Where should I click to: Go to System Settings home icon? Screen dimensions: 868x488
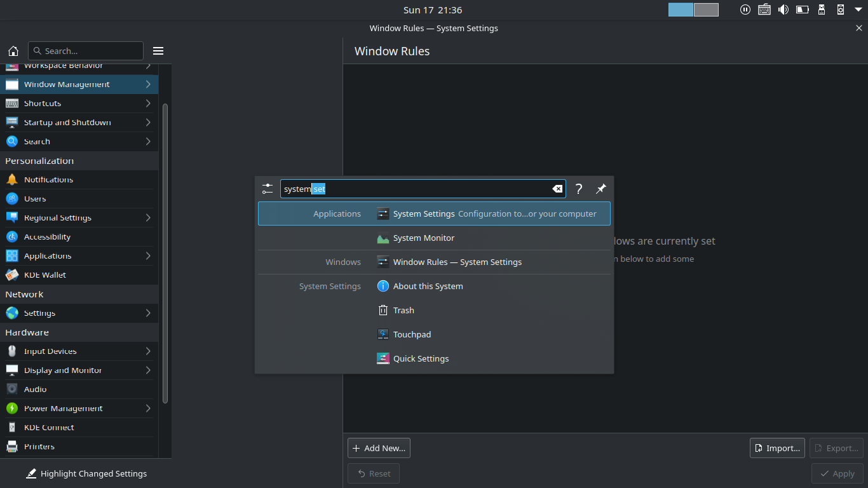13,51
